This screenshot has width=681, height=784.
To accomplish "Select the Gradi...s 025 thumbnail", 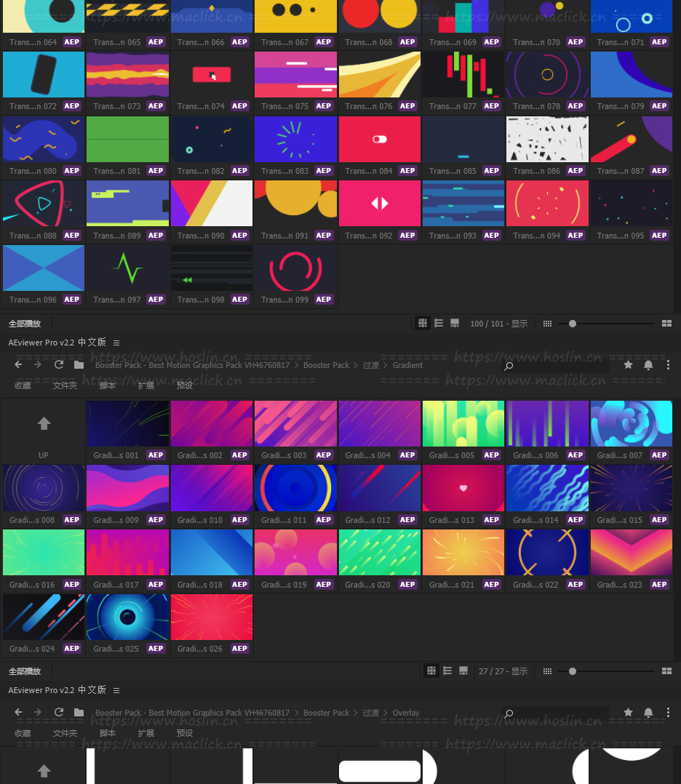I will (x=127, y=617).
